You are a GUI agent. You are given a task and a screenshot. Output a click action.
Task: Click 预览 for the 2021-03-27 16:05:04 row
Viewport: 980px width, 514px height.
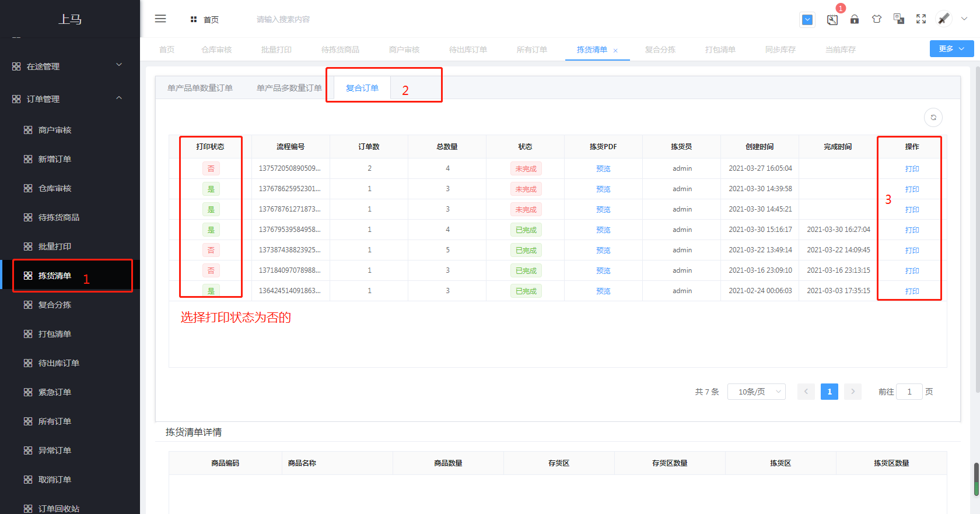[603, 169]
